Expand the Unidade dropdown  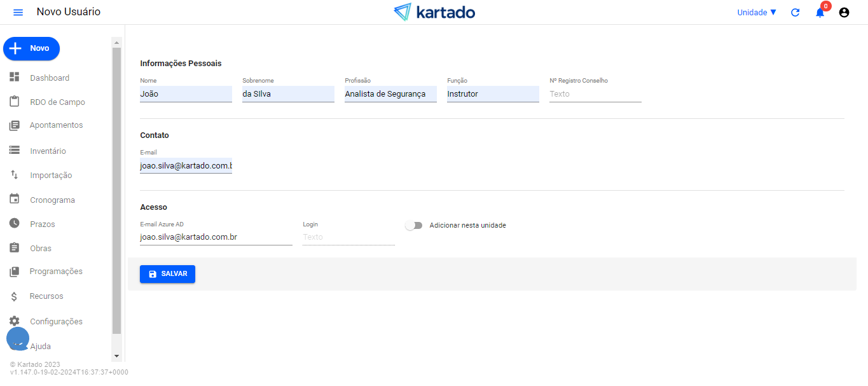click(x=756, y=13)
